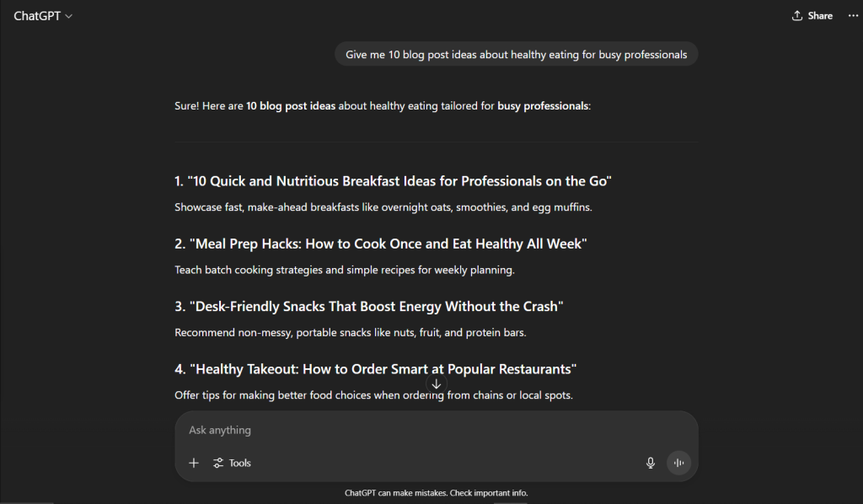Viewport: 863px width, 504px height.
Task: Focus the Ask anything input field
Action: point(436,430)
